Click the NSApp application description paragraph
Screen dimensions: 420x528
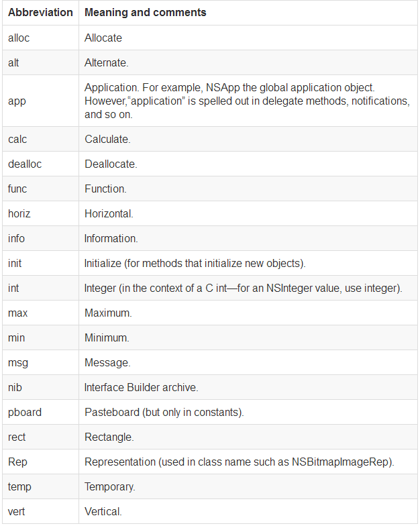pos(246,101)
